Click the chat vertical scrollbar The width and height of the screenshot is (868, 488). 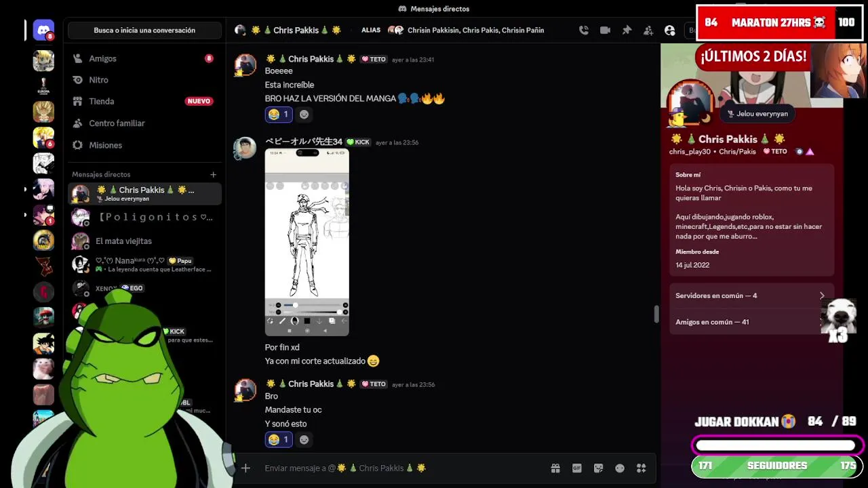656,314
